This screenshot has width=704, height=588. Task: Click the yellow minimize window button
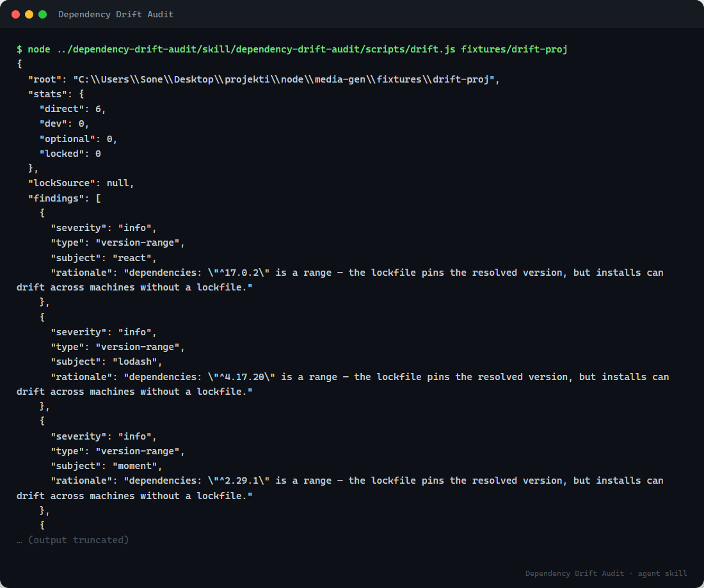pyautogui.click(x=29, y=14)
